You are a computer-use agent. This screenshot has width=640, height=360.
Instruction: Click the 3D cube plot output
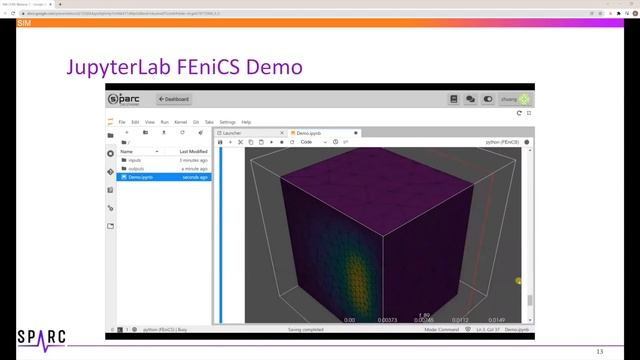[x=383, y=235]
